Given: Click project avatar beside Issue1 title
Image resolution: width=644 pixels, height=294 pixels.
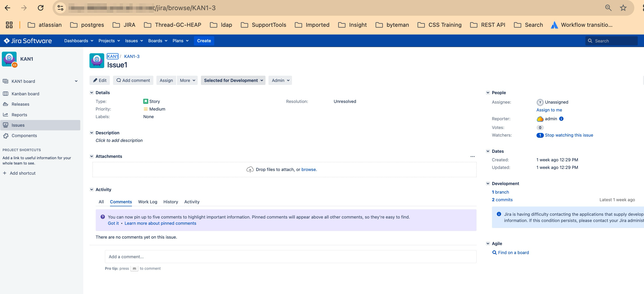Looking at the screenshot, I should point(97,60).
